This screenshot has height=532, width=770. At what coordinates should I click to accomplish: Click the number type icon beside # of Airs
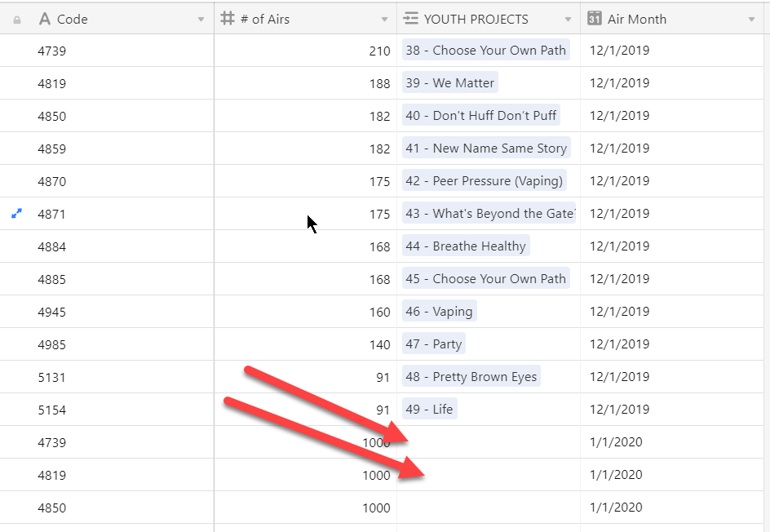[228, 19]
